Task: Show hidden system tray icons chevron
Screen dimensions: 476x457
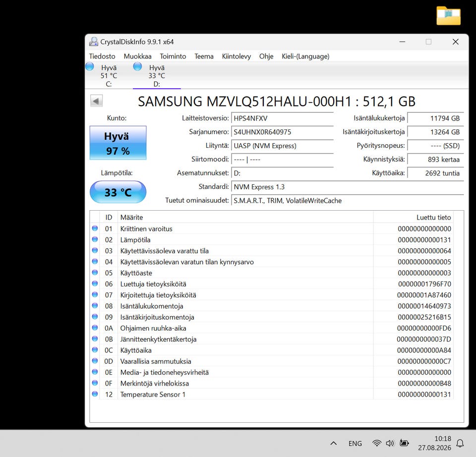Action: point(333,443)
